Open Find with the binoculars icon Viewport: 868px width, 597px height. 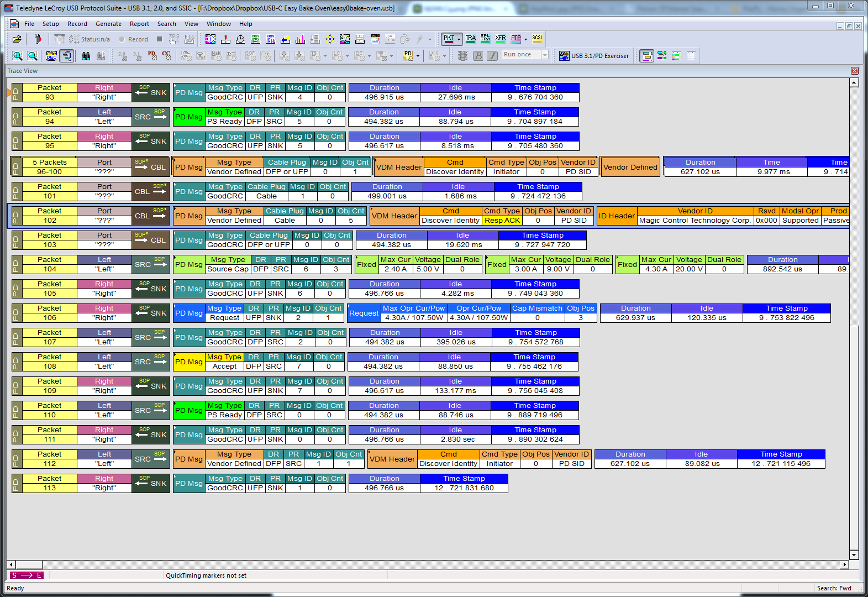coord(86,56)
